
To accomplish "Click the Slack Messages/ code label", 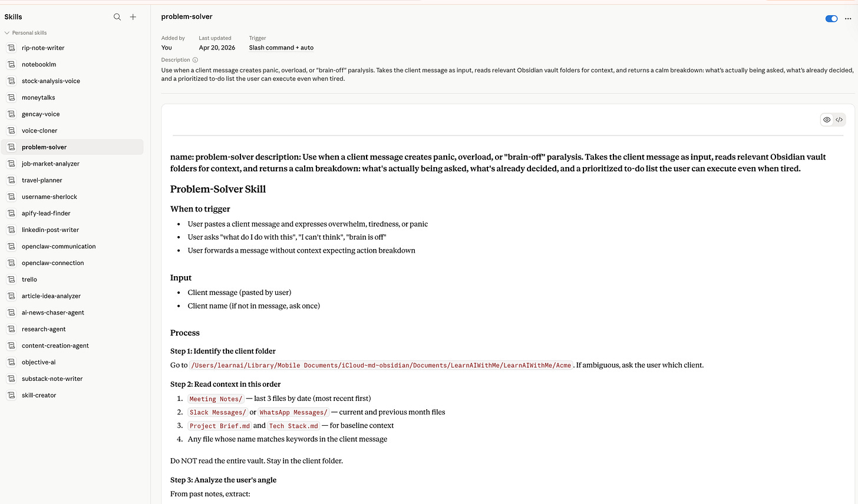I will click(217, 412).
